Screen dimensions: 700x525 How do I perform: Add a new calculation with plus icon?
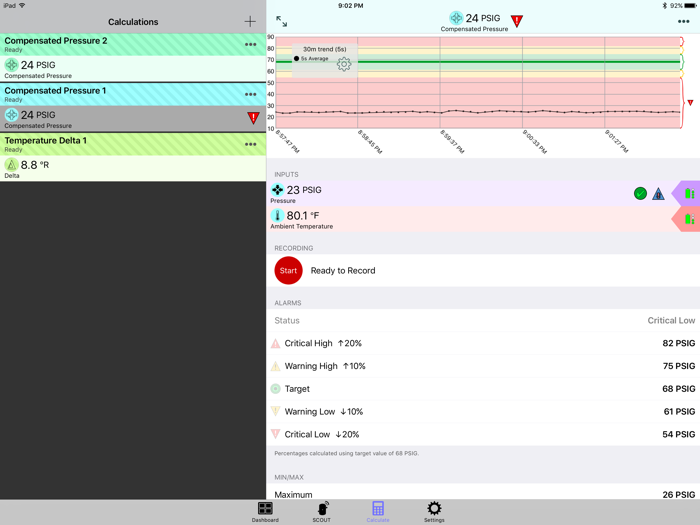coord(250,21)
